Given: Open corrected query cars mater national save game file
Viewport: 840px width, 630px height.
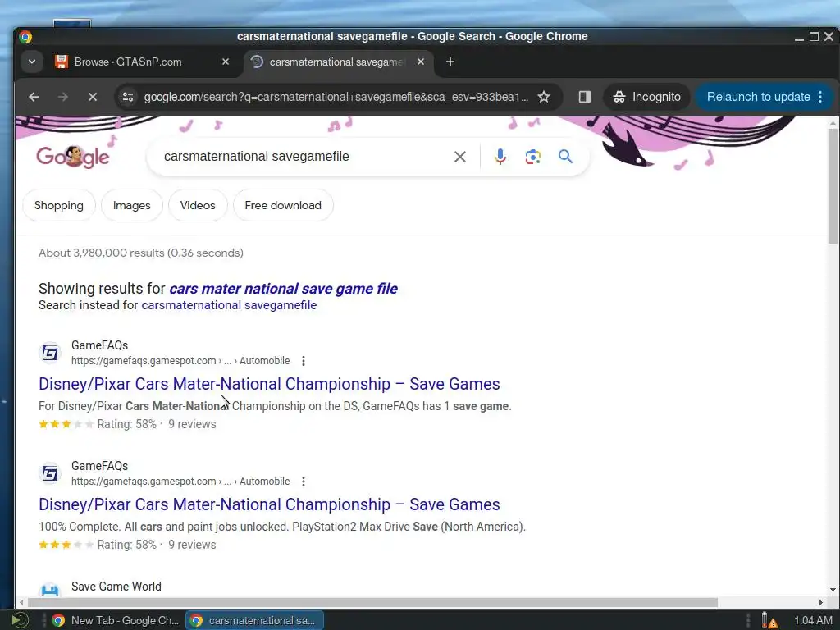Looking at the screenshot, I should 283,289.
